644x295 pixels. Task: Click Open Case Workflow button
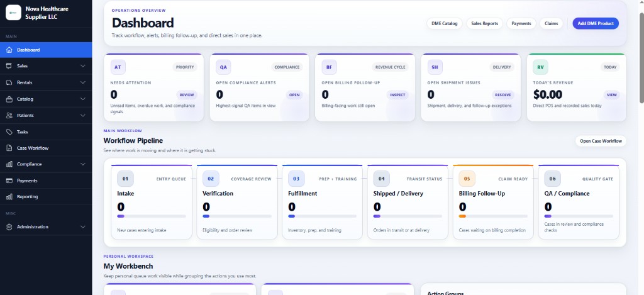click(x=601, y=141)
